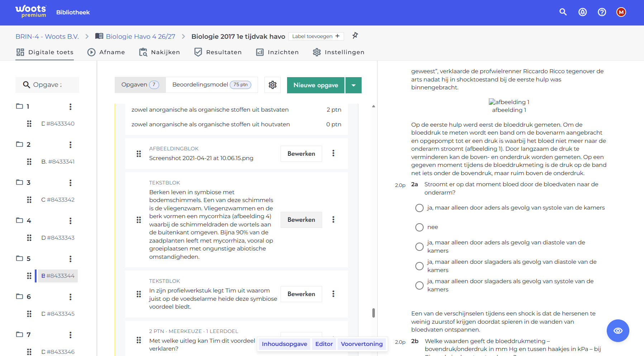This screenshot has width=644, height=356.
Task: Grab drag handle of Afbeeldingblok
Action: click(x=139, y=154)
